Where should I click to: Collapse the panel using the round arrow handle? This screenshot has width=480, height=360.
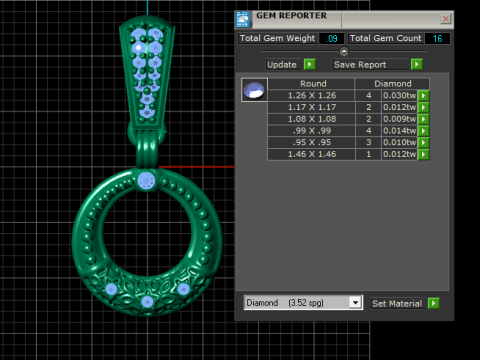(x=344, y=52)
